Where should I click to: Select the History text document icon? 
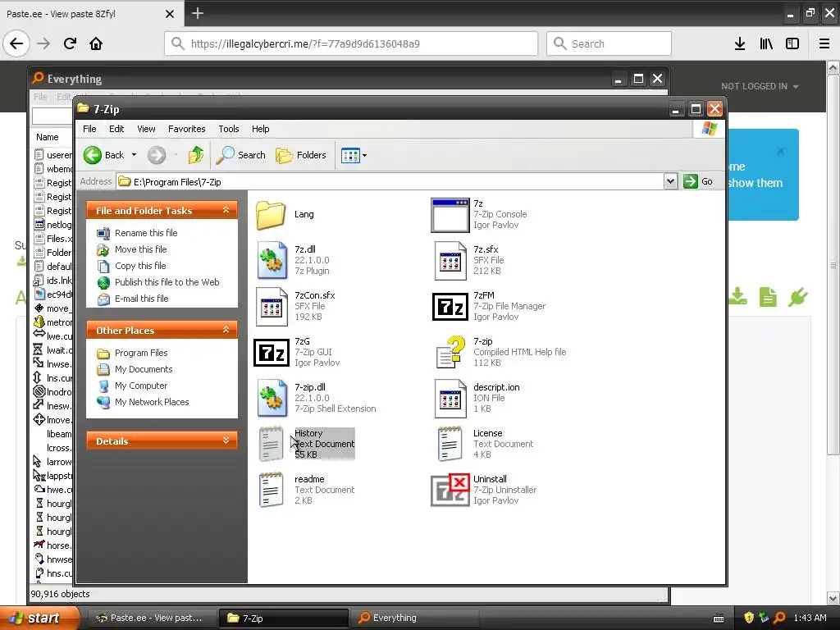tap(271, 444)
